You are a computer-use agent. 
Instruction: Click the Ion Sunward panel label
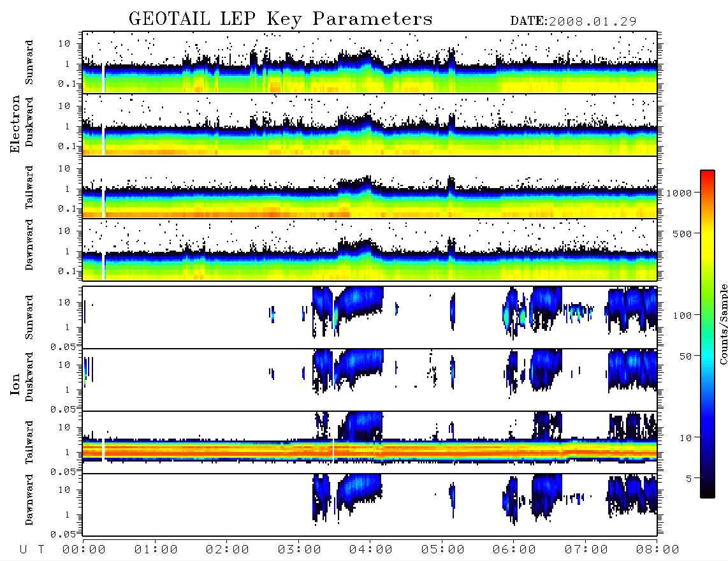(29, 317)
